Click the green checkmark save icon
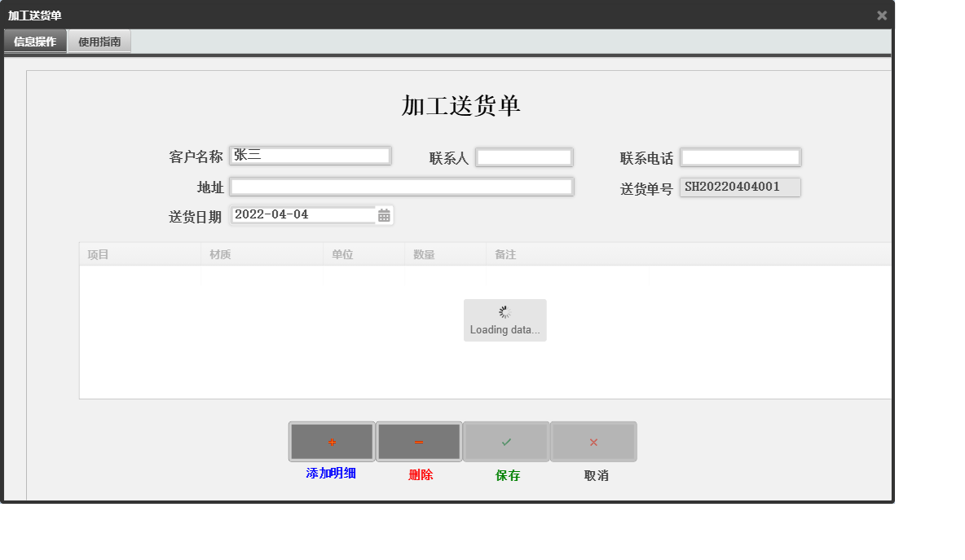Image resolution: width=965 pixels, height=560 pixels. (x=505, y=441)
